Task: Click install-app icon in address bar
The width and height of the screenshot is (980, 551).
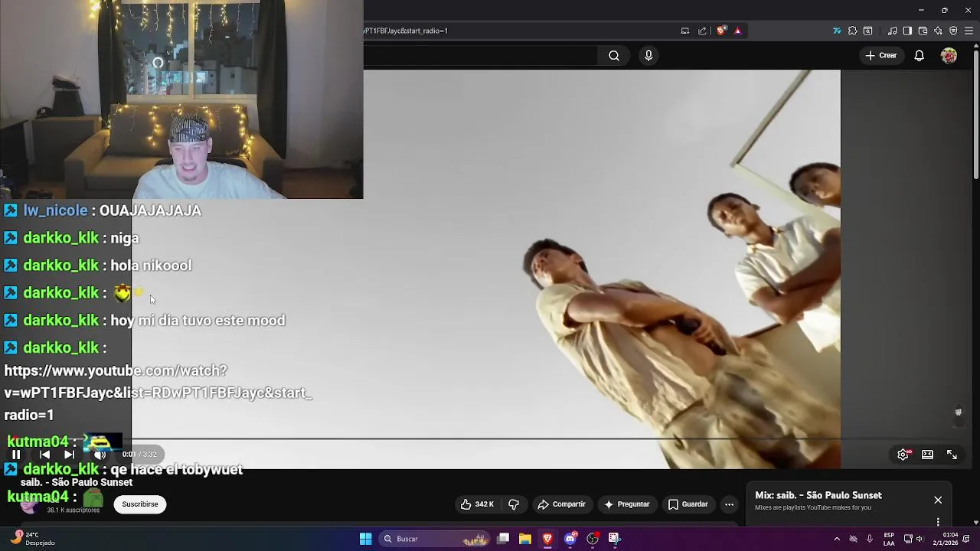Action: (x=685, y=31)
